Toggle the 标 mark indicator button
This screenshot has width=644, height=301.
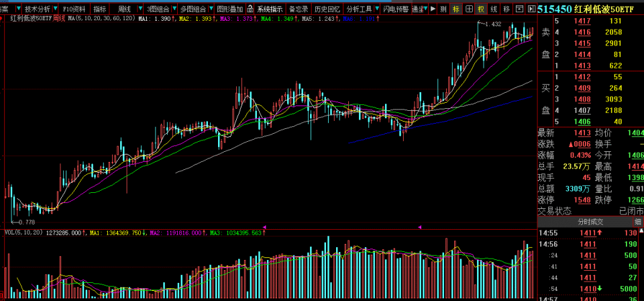click(x=456, y=9)
